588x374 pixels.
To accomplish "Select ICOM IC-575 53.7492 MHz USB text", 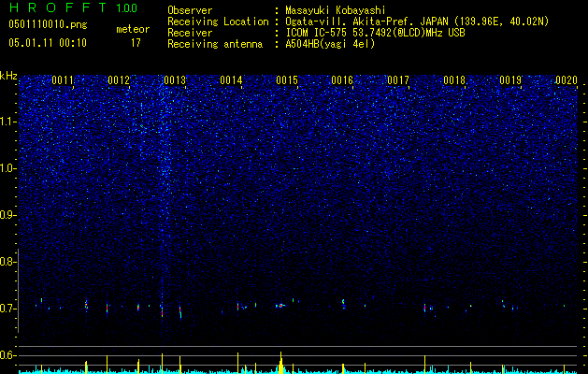I will [375, 33].
